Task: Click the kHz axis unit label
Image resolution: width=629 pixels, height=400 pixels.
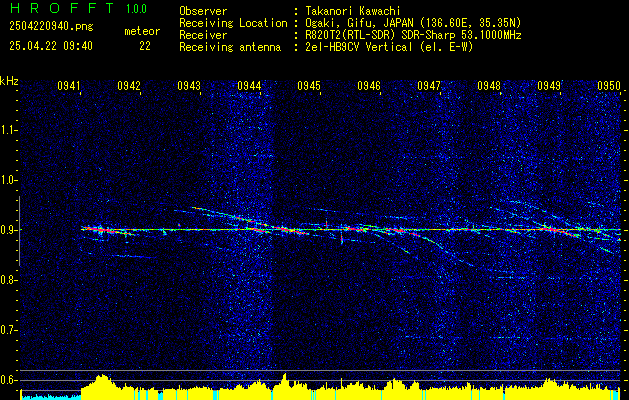Action: tap(9, 81)
